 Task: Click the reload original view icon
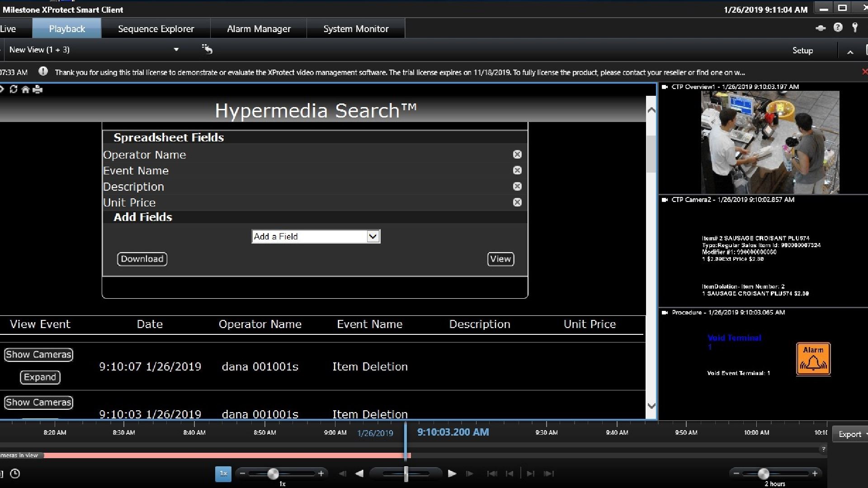207,49
